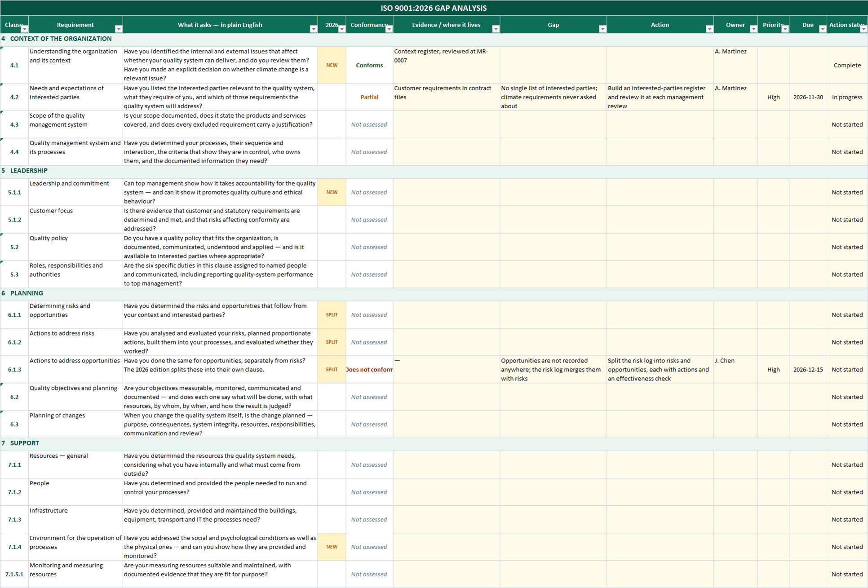Open the Requirement column filter dropdown
This screenshot has height=588, width=868.
pos(119,29)
